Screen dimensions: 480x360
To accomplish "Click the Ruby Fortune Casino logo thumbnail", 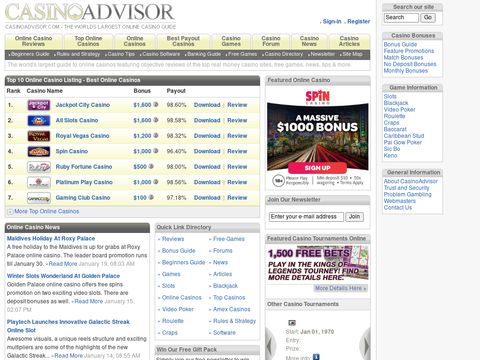I will pyautogui.click(x=39, y=167).
